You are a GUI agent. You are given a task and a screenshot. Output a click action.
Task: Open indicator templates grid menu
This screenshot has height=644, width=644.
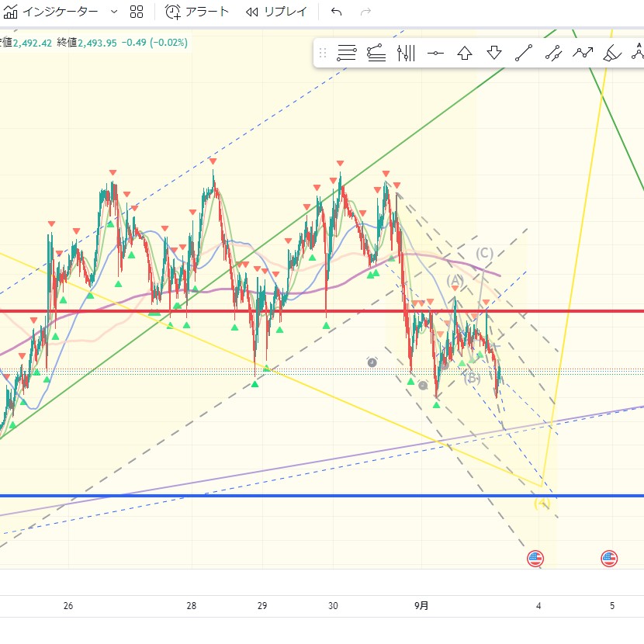(137, 12)
